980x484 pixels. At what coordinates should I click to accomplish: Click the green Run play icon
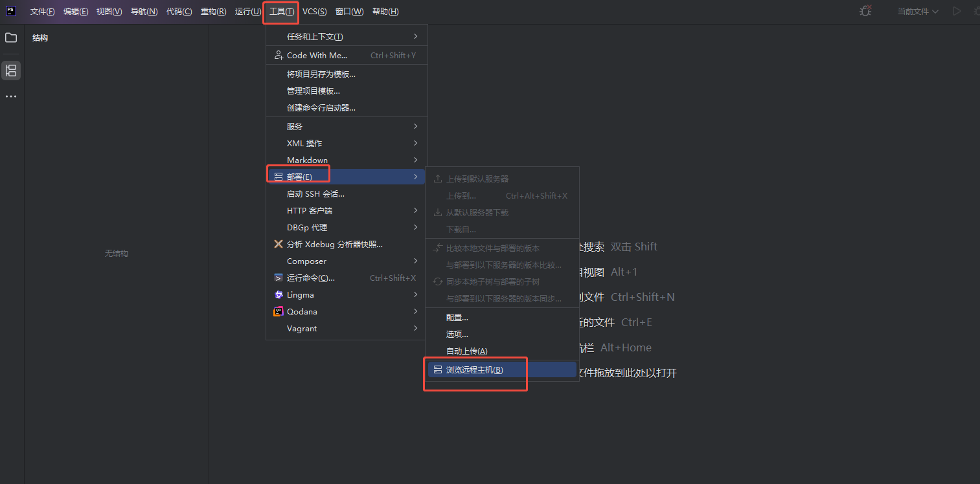pos(957,11)
